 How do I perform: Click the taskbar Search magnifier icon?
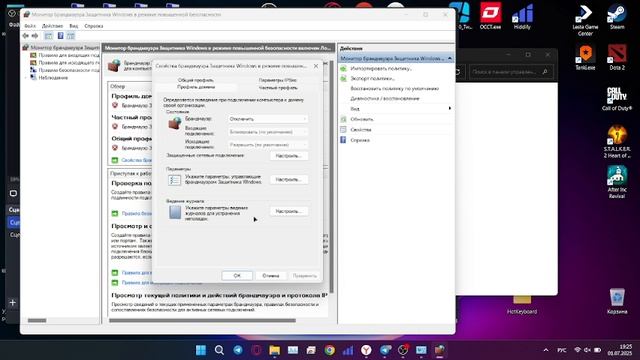coord(219,350)
